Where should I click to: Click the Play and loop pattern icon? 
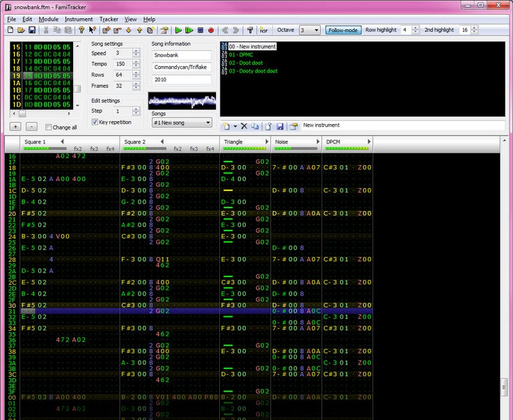pos(189,31)
